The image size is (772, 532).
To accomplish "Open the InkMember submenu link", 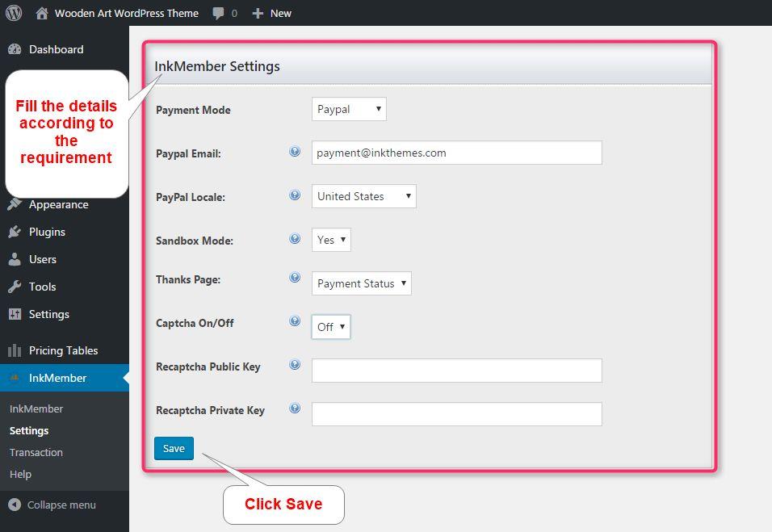I will [x=36, y=409].
